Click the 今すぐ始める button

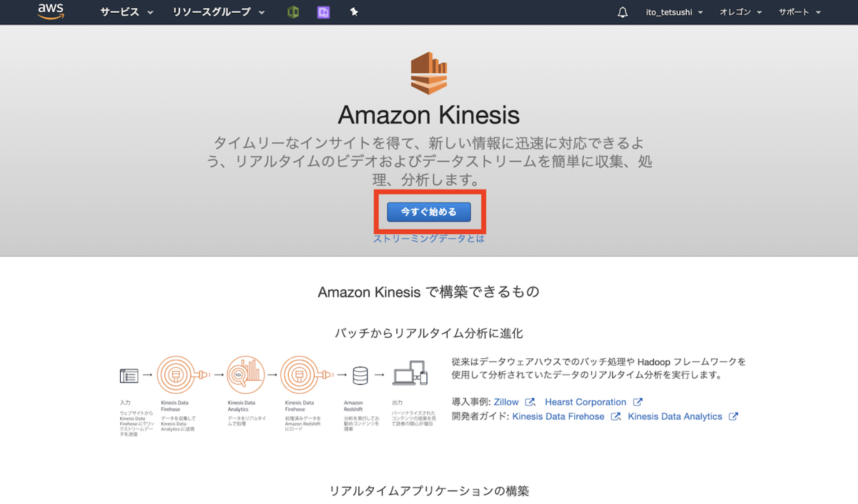coord(428,212)
